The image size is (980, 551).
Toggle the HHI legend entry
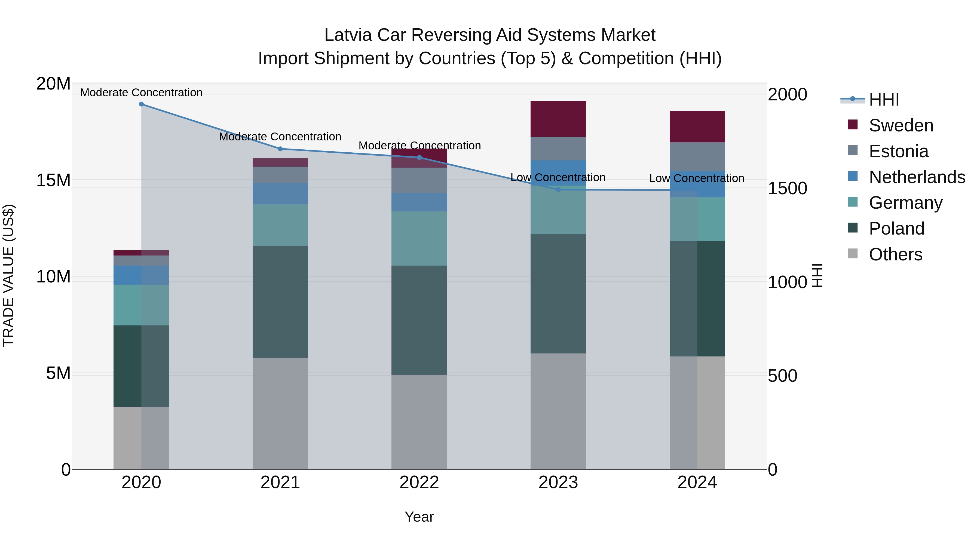(870, 100)
